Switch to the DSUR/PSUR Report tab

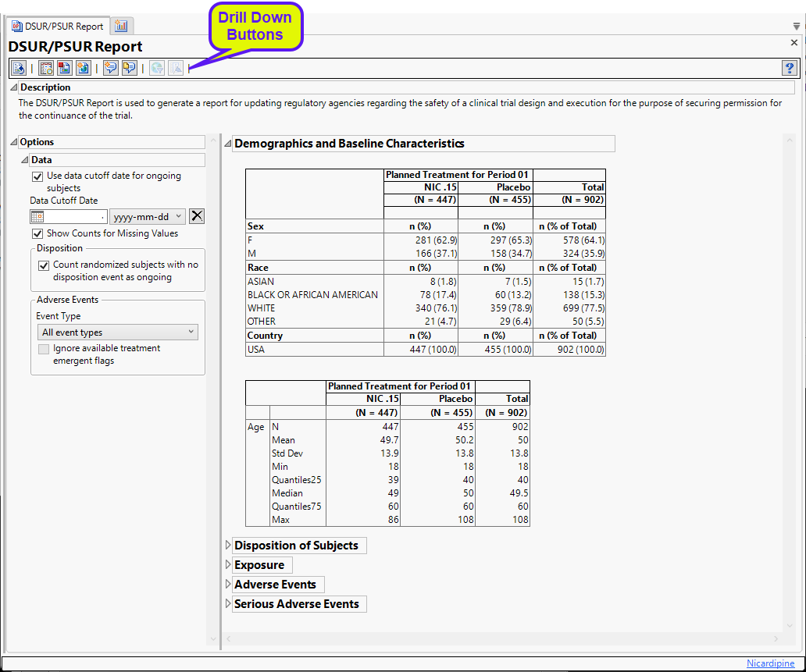coord(58,27)
